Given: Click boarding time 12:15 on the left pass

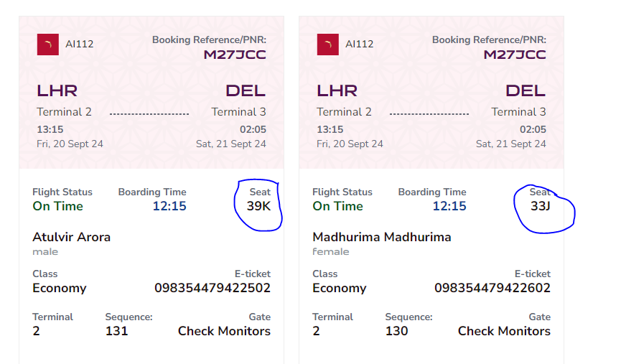Looking at the screenshot, I should 169,206.
